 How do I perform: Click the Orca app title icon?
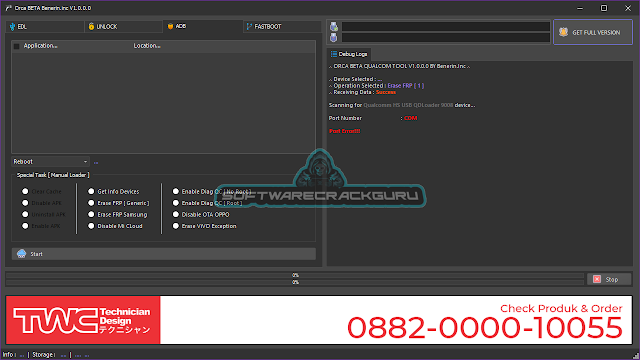coord(8,8)
